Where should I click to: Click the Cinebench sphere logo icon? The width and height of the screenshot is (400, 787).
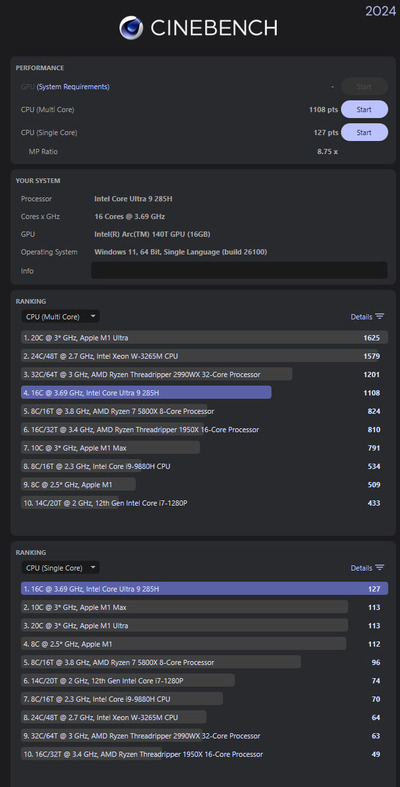(x=131, y=28)
